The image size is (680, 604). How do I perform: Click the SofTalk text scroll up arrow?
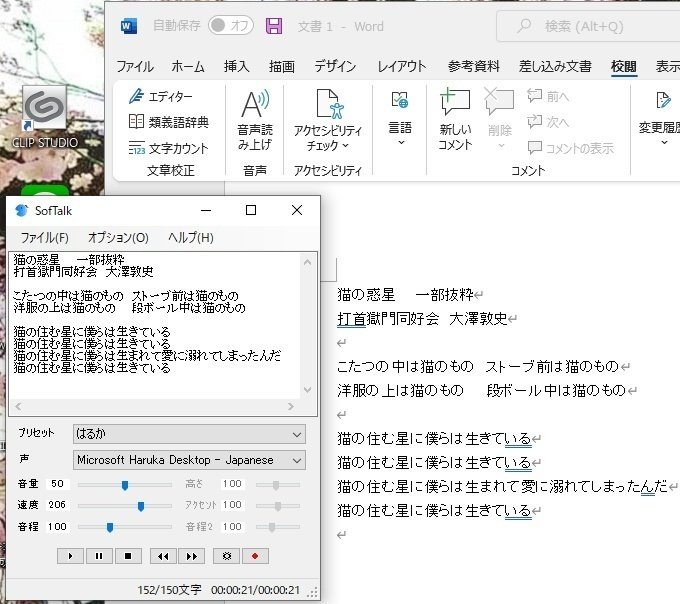307,262
